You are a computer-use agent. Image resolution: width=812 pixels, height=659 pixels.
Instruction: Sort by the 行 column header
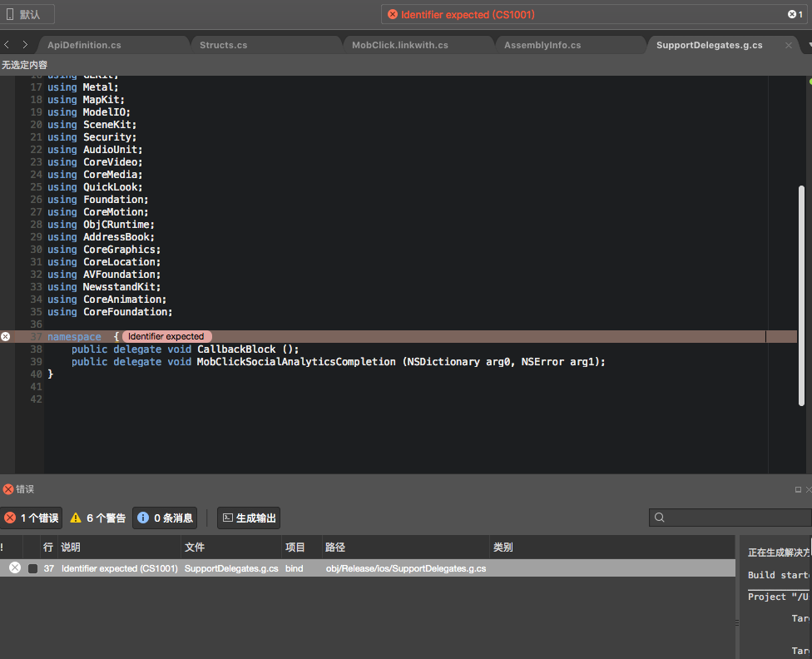click(48, 548)
